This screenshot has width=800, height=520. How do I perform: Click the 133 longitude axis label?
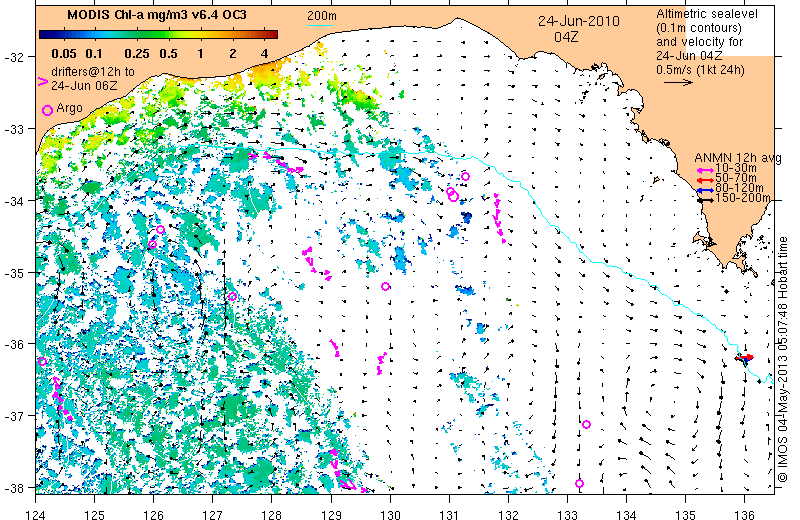pyautogui.click(x=567, y=514)
